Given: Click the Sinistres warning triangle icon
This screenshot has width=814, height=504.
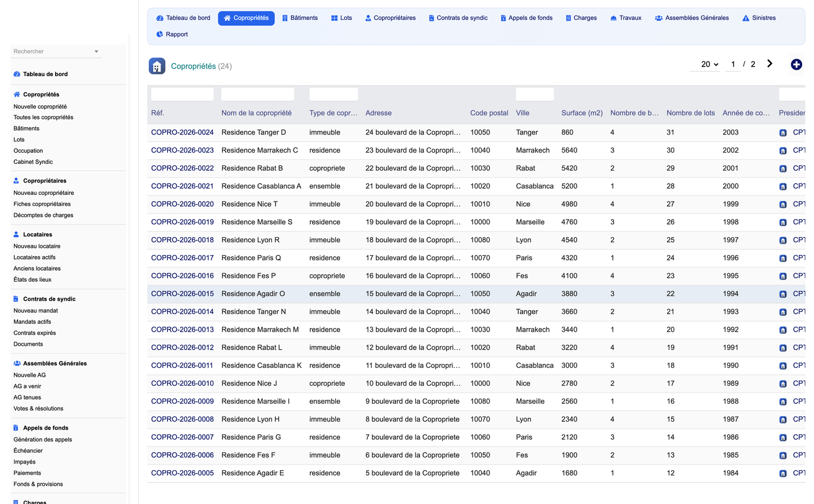Looking at the screenshot, I should click(746, 18).
